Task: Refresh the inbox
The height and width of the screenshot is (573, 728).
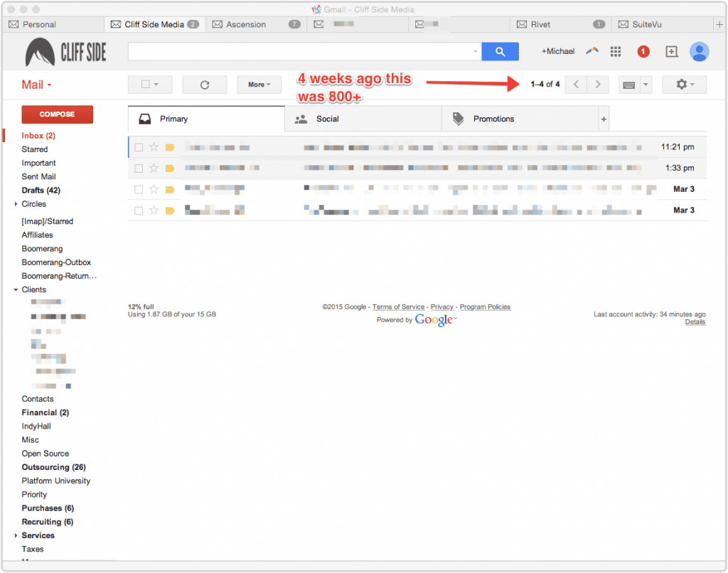Action: pyautogui.click(x=205, y=85)
